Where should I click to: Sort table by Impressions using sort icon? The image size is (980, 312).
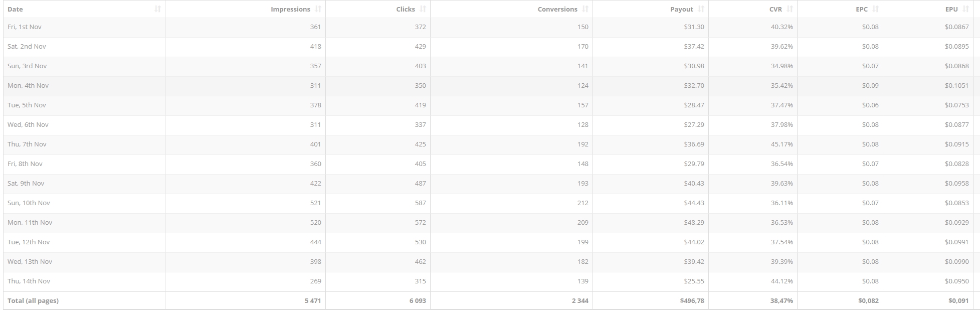pos(318,9)
